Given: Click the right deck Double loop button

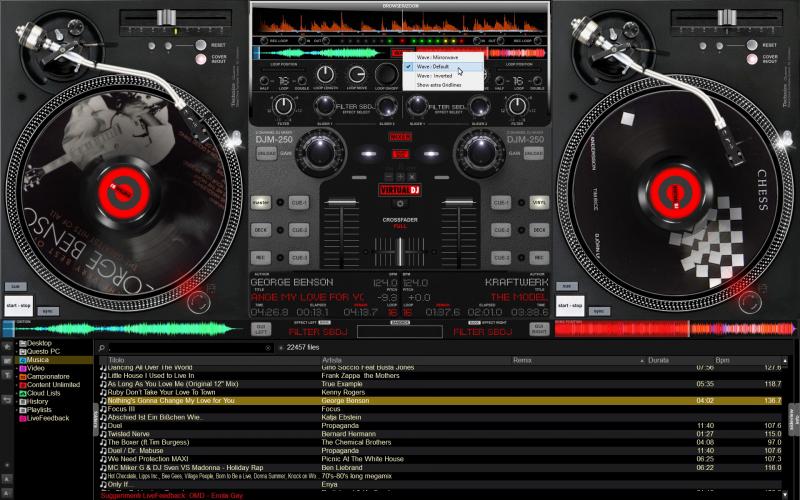Looking at the screenshot, I should 537,81.
